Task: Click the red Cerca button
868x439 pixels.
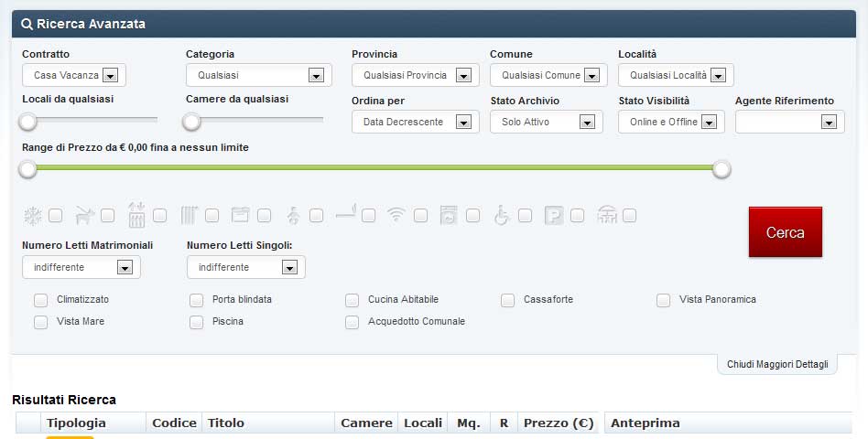Action: (785, 232)
